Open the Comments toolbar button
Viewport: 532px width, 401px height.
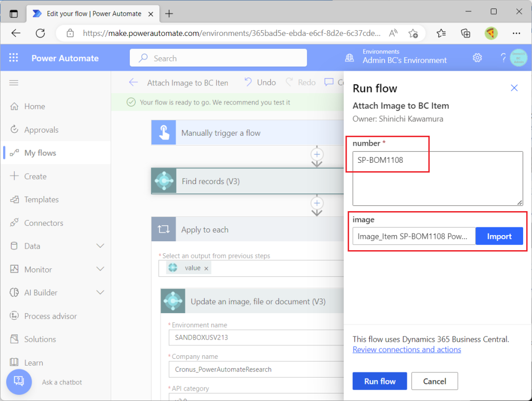334,83
